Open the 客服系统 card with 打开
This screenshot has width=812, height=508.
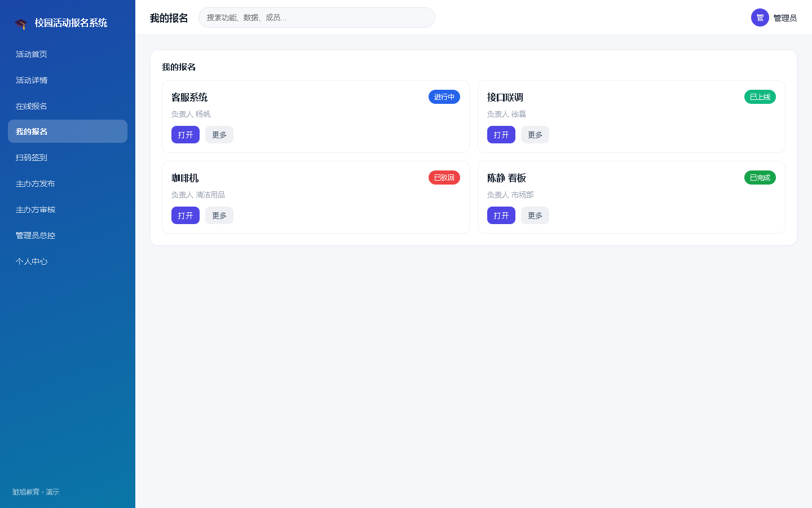[x=186, y=135]
